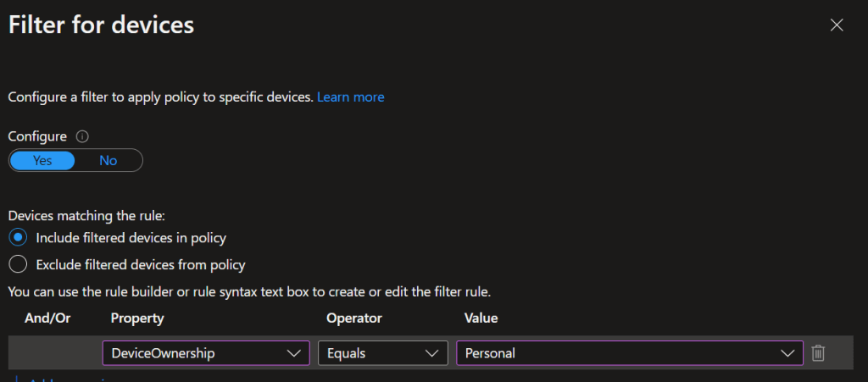Image resolution: width=868 pixels, height=382 pixels.
Task: Select Include filtered devices radio button
Action: pyautogui.click(x=18, y=238)
